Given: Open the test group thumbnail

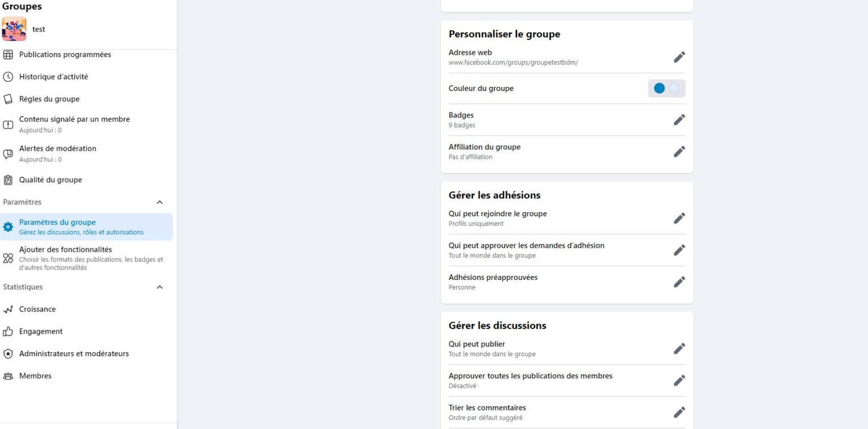Looking at the screenshot, I should click(14, 29).
